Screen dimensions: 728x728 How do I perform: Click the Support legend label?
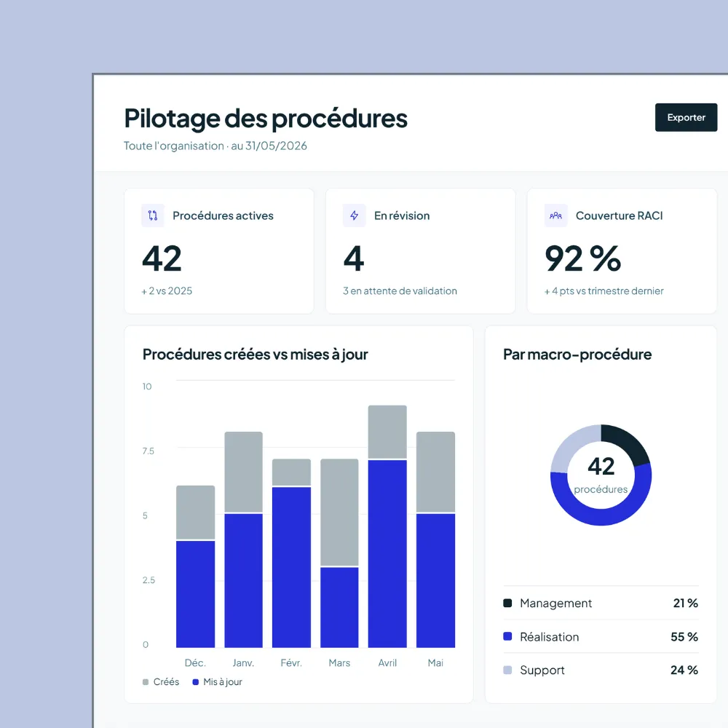coord(542,670)
